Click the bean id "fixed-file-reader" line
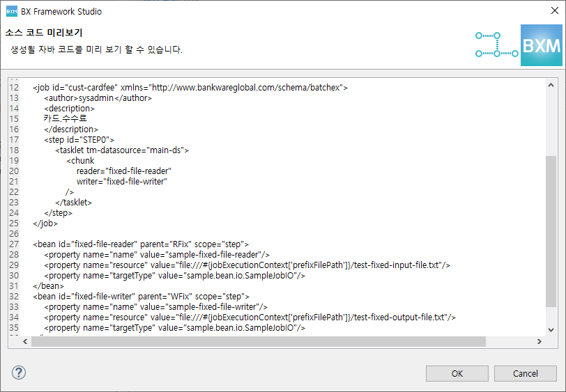This screenshot has width=566, height=392. 141,244
